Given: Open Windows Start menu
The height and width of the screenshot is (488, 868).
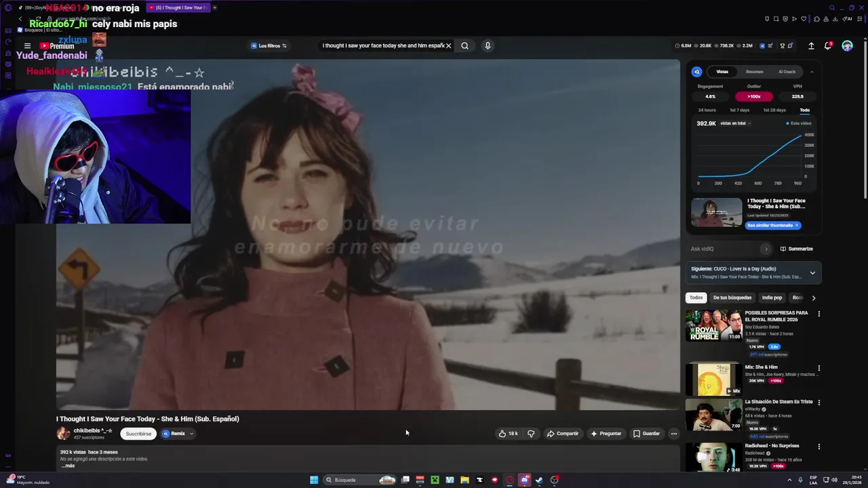Looking at the screenshot, I should 314,480.
